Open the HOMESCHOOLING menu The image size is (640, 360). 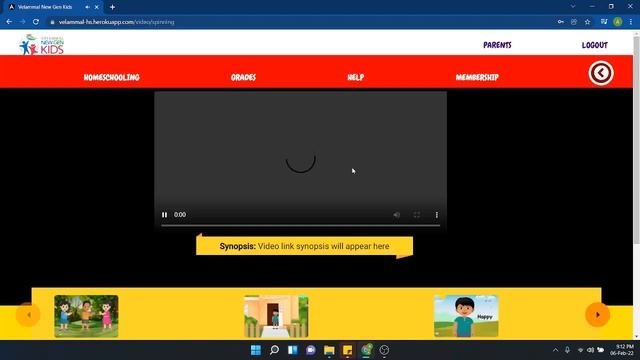(111, 77)
